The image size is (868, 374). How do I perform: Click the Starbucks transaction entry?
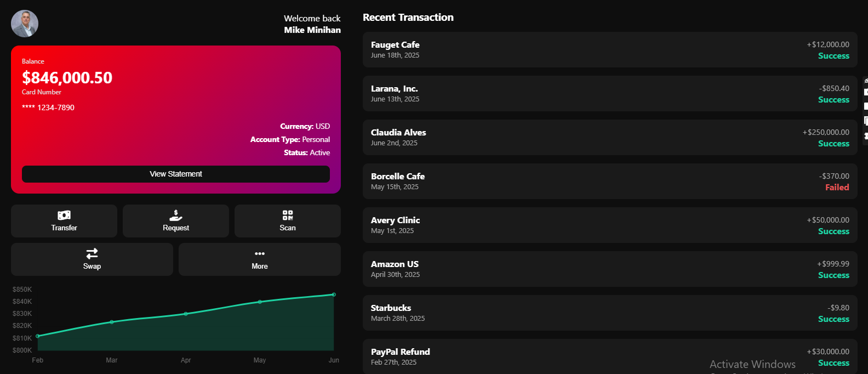[x=610, y=313]
